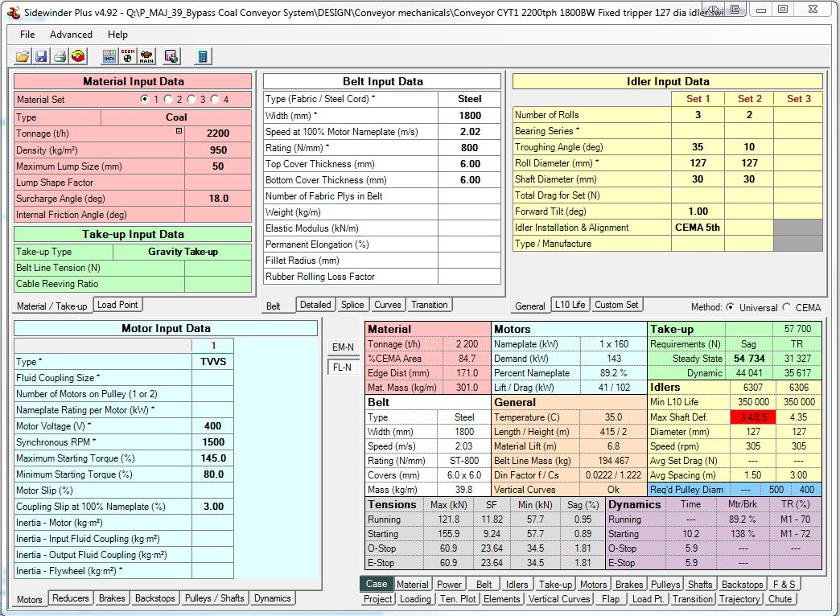This screenshot has width=840, height=616.
Task: Click the EM-N case button
Action: coord(343,347)
